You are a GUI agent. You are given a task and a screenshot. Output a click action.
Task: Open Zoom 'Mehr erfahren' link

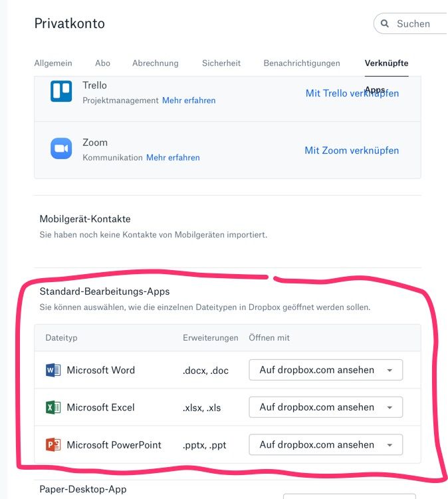tap(173, 158)
